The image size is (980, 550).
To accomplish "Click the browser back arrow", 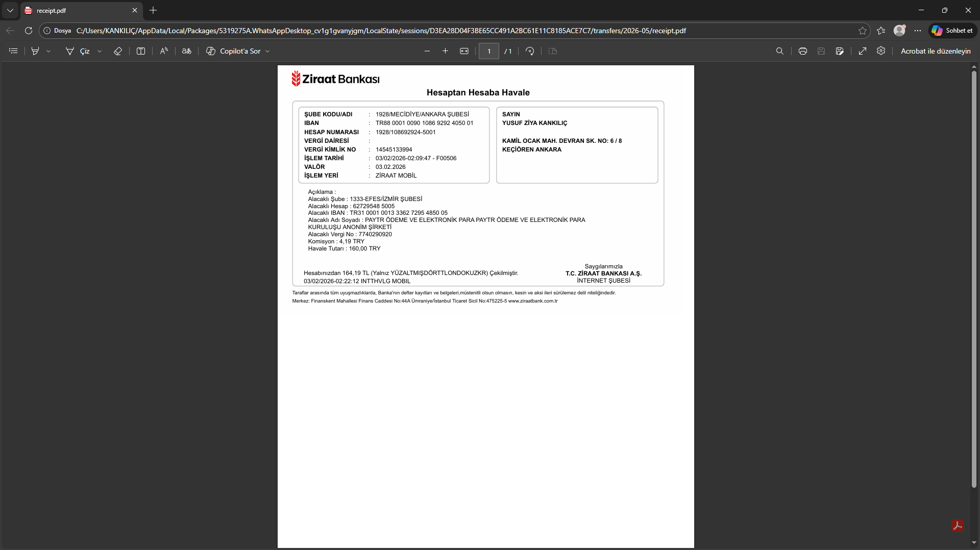I will (x=10, y=31).
